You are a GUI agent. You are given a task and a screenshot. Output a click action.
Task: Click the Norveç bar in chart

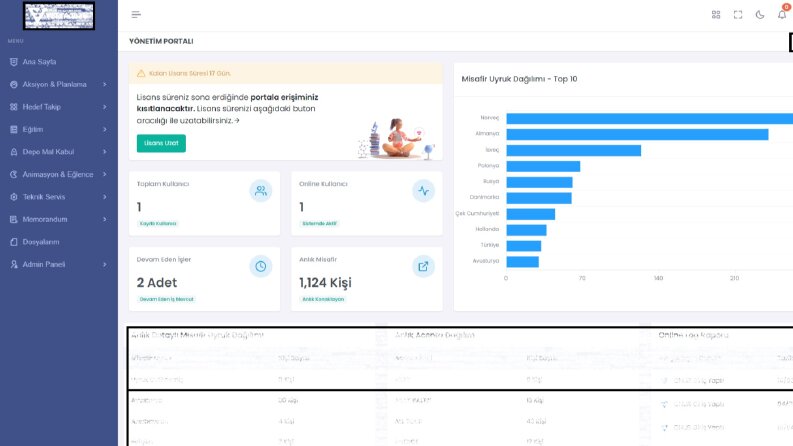(649, 118)
